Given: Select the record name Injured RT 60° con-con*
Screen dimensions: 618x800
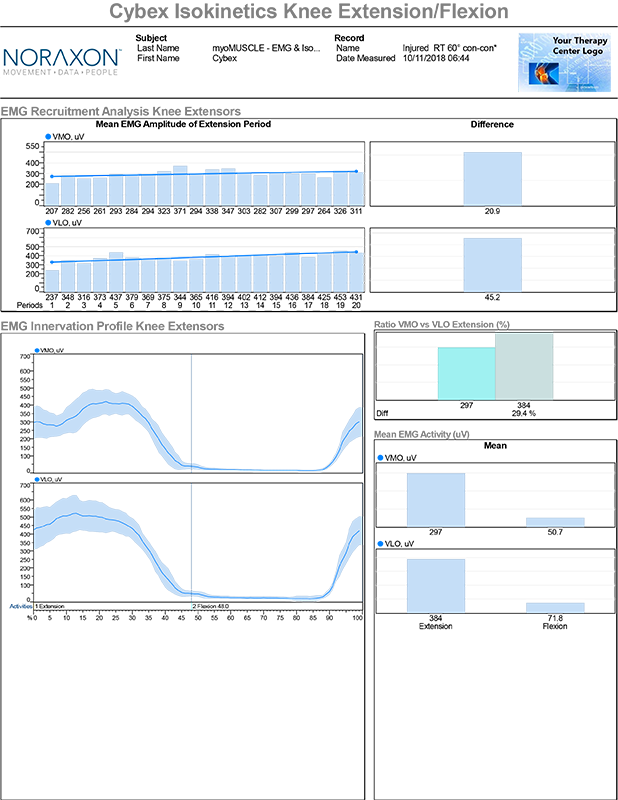Looking at the screenshot, I should pyautogui.click(x=449, y=48).
